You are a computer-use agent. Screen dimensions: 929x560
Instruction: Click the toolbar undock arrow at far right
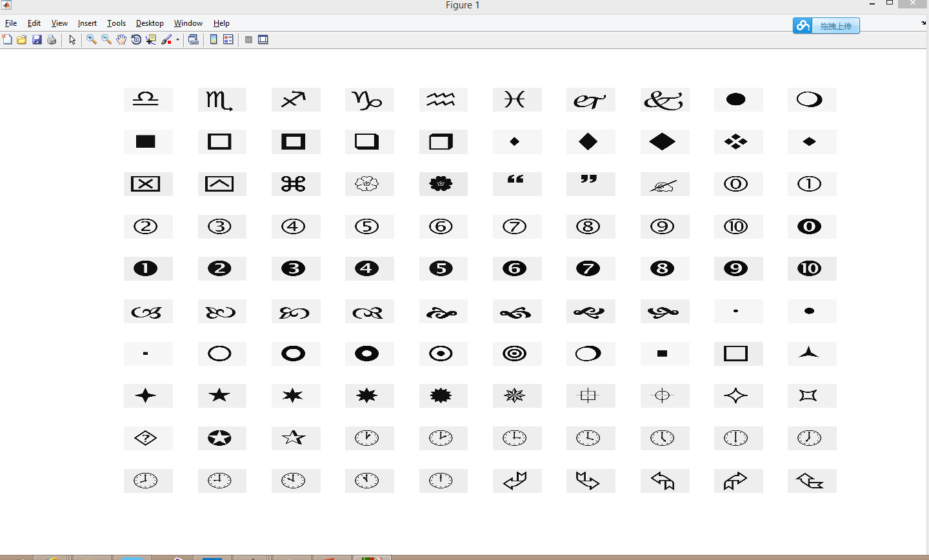924,23
